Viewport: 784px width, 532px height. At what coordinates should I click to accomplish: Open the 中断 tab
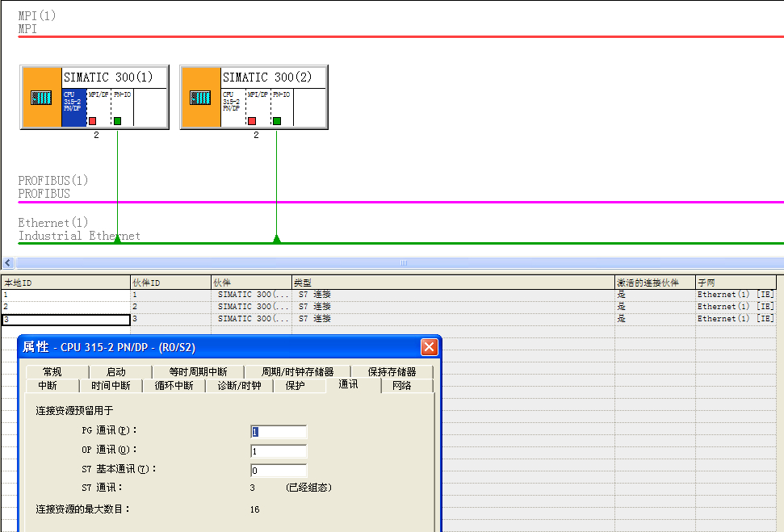[x=48, y=386]
